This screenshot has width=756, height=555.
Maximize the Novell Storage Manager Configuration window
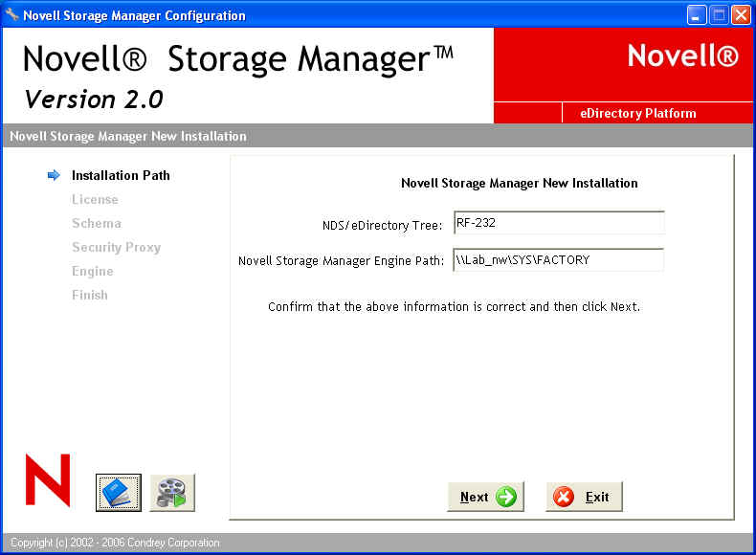pyautogui.click(x=719, y=15)
